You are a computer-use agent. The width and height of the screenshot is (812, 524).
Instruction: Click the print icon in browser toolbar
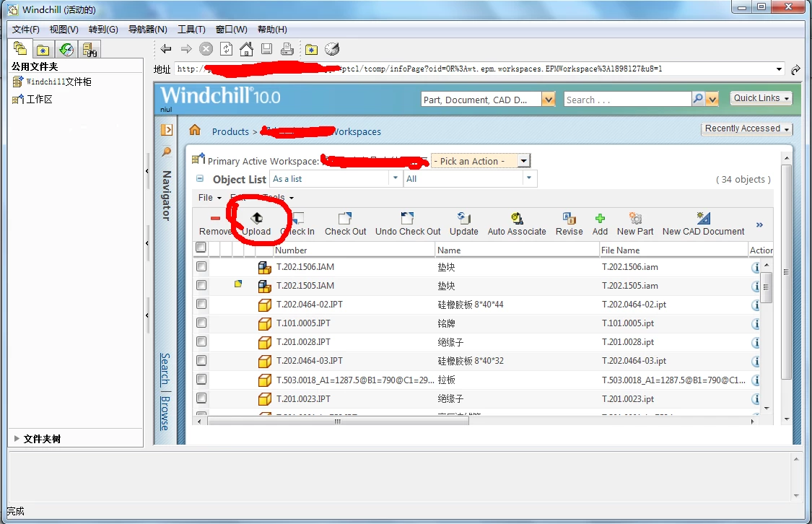(x=287, y=49)
